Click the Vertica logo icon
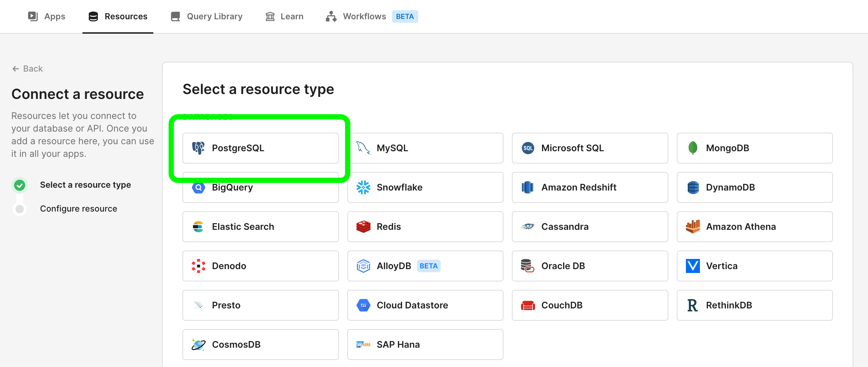 [x=693, y=266]
